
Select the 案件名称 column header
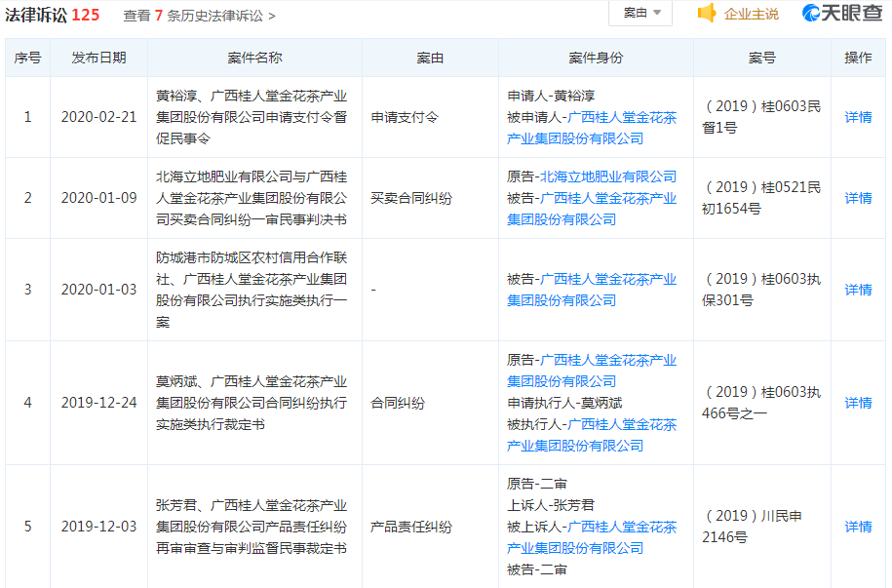(254, 59)
